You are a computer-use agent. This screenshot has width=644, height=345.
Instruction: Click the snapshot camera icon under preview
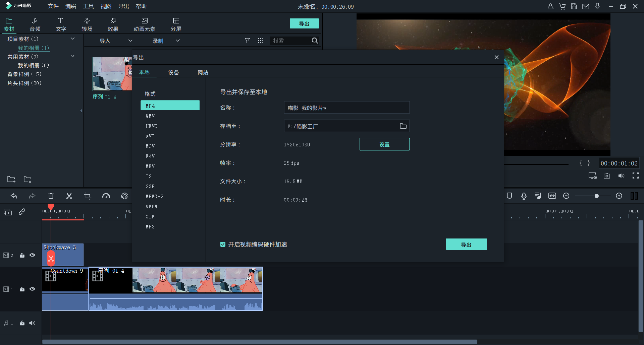(x=607, y=176)
